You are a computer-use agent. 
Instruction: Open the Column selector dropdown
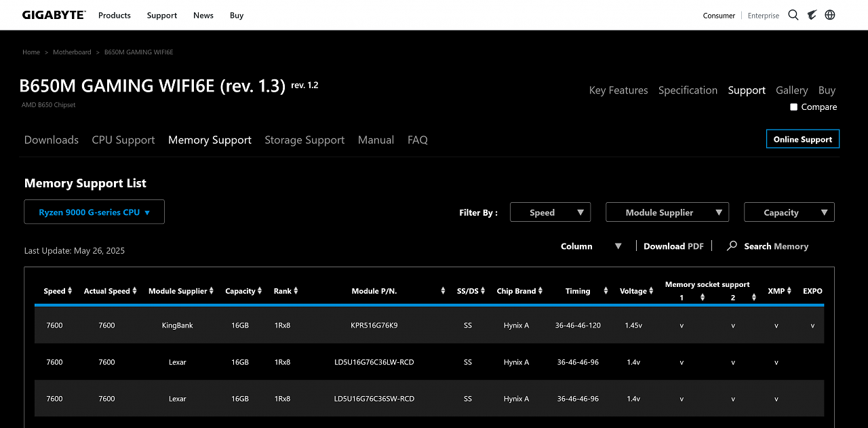[x=591, y=246]
